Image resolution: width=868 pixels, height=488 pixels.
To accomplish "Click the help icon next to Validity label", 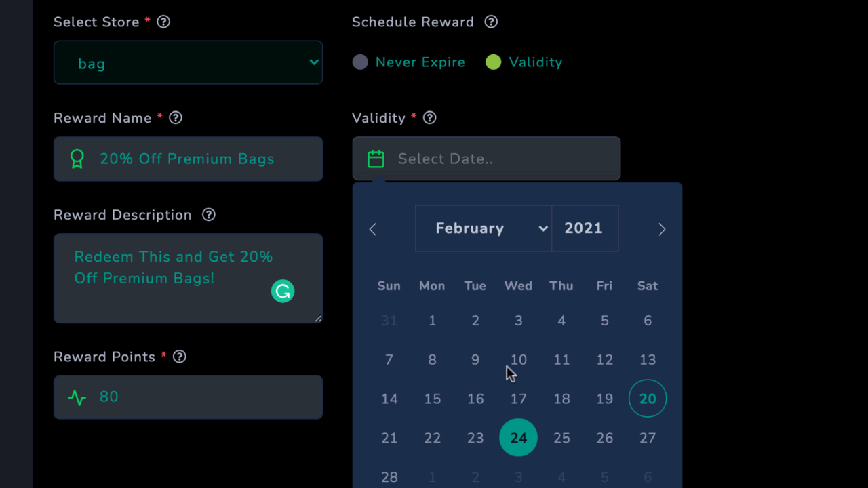I will [429, 118].
